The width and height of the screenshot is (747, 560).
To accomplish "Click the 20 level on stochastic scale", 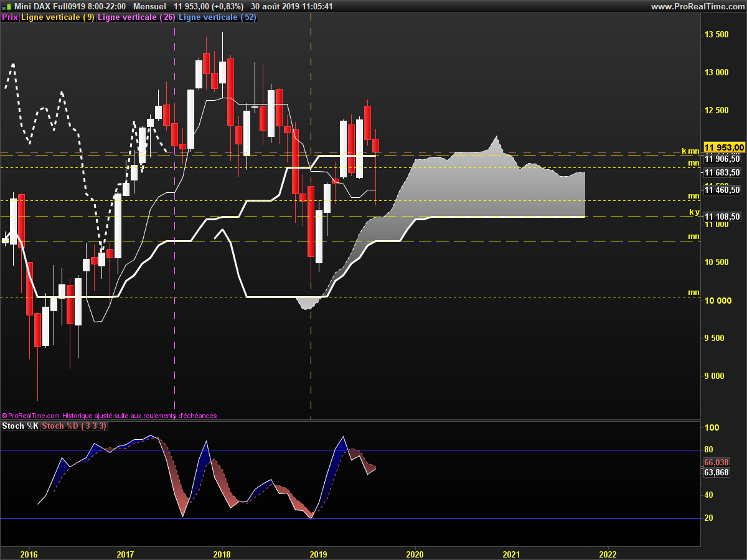I will (x=709, y=518).
